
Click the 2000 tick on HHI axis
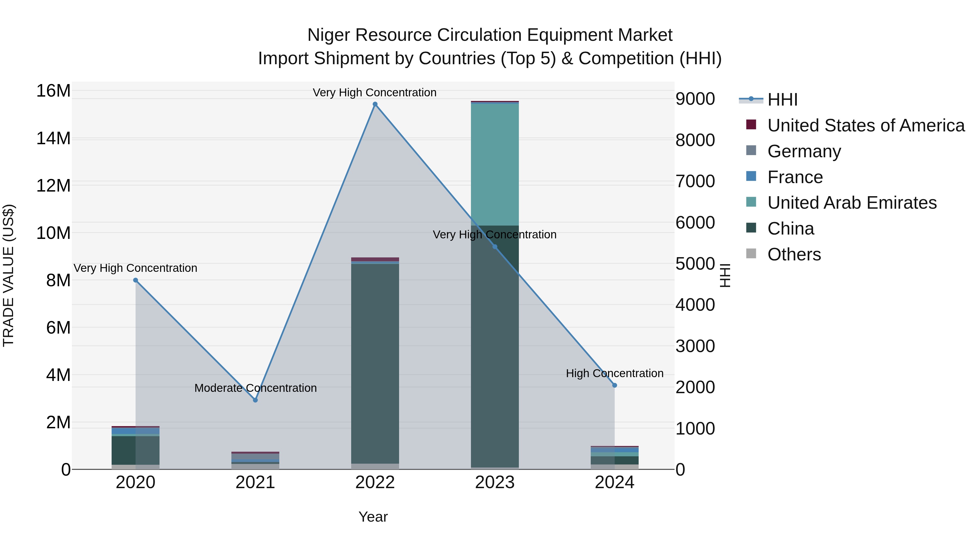(696, 387)
